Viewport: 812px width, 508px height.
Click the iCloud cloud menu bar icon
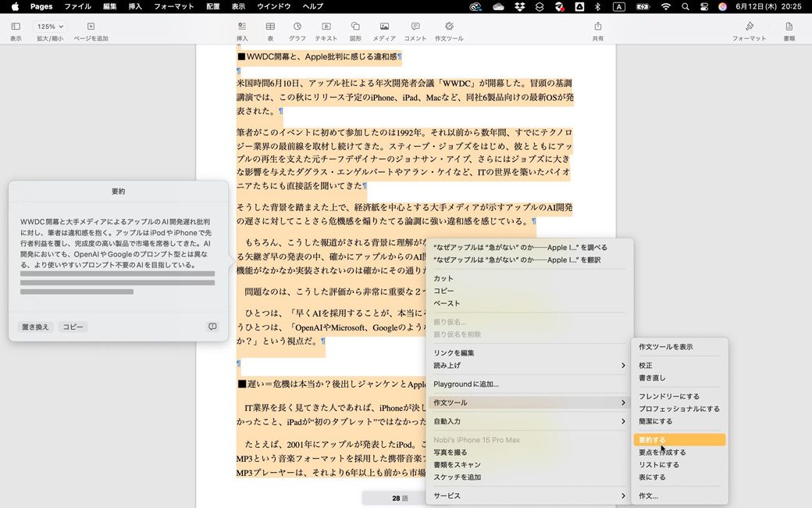[x=498, y=7]
